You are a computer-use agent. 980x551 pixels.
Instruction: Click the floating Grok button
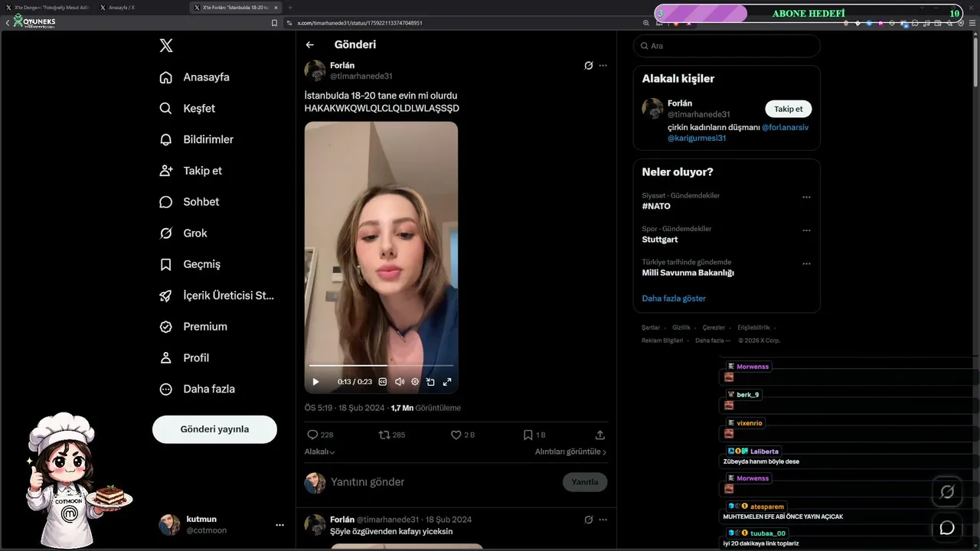pyautogui.click(x=947, y=492)
